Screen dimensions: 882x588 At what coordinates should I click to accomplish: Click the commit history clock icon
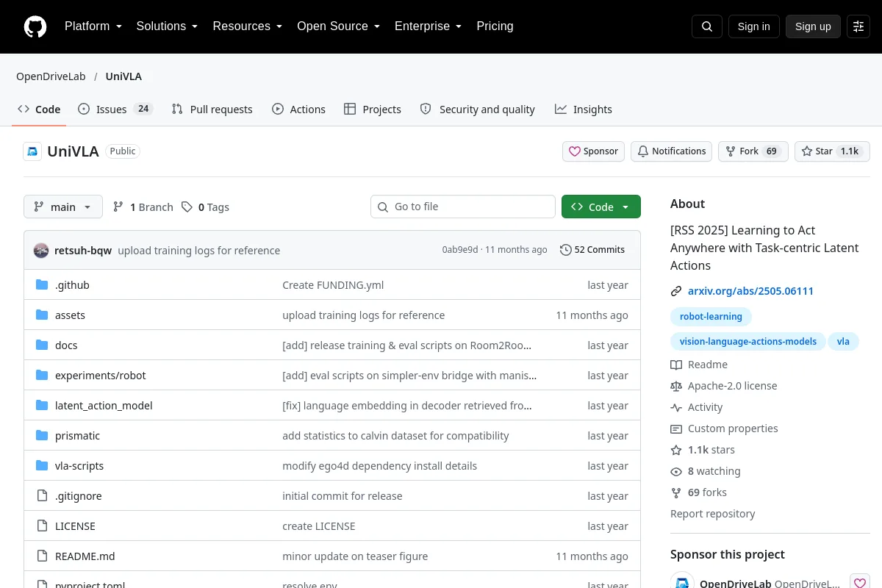(x=565, y=250)
